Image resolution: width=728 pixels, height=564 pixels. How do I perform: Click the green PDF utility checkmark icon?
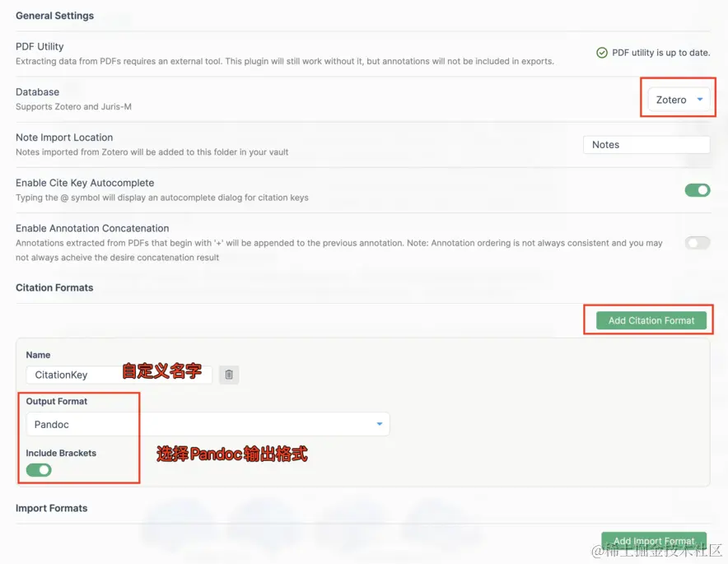(602, 53)
